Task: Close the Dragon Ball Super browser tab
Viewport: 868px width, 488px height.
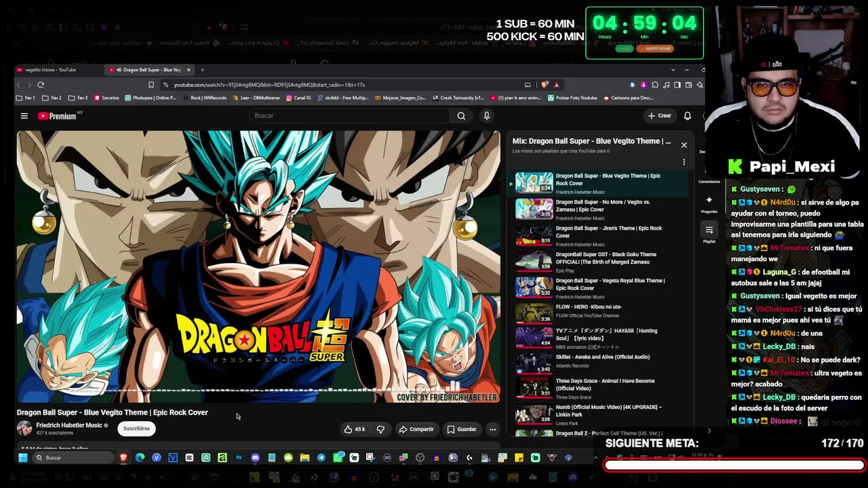Action: tap(189, 70)
